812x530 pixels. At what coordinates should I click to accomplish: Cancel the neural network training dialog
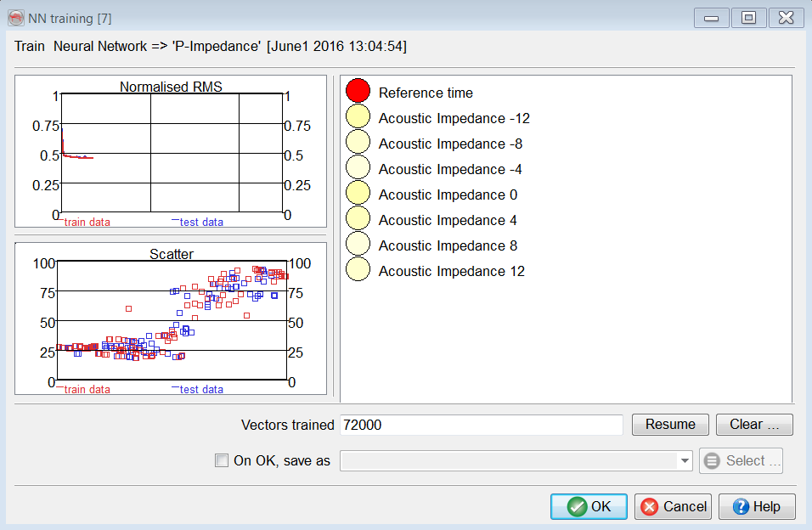[x=673, y=506]
